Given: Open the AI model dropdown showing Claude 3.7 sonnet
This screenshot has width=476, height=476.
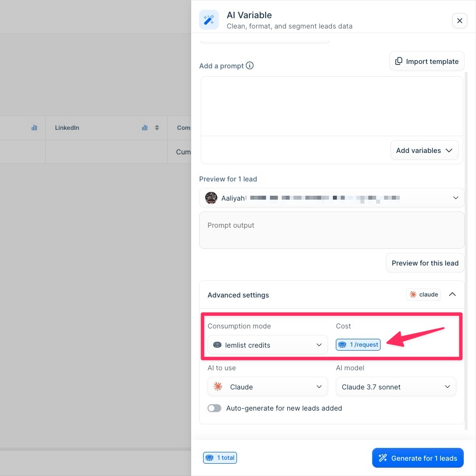Looking at the screenshot, I should click(395, 387).
